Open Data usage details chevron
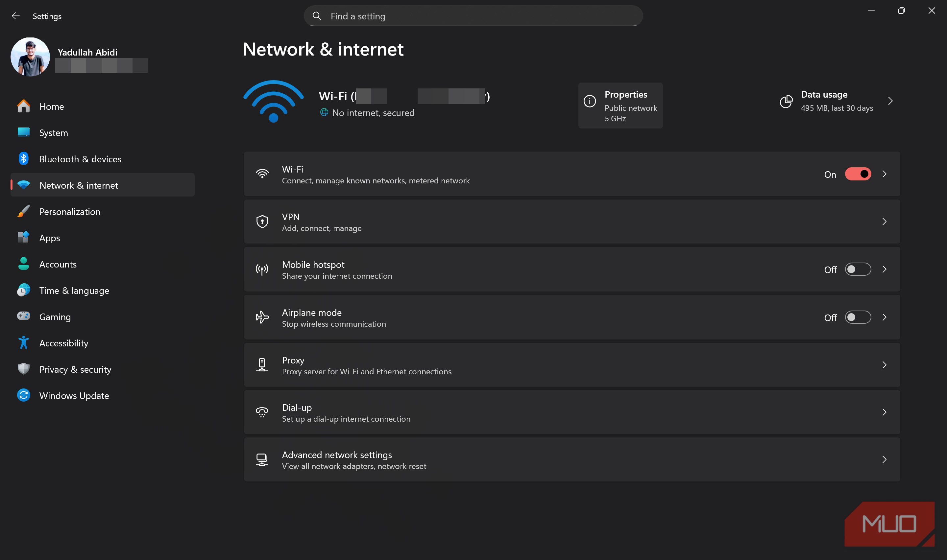947x560 pixels. (890, 101)
